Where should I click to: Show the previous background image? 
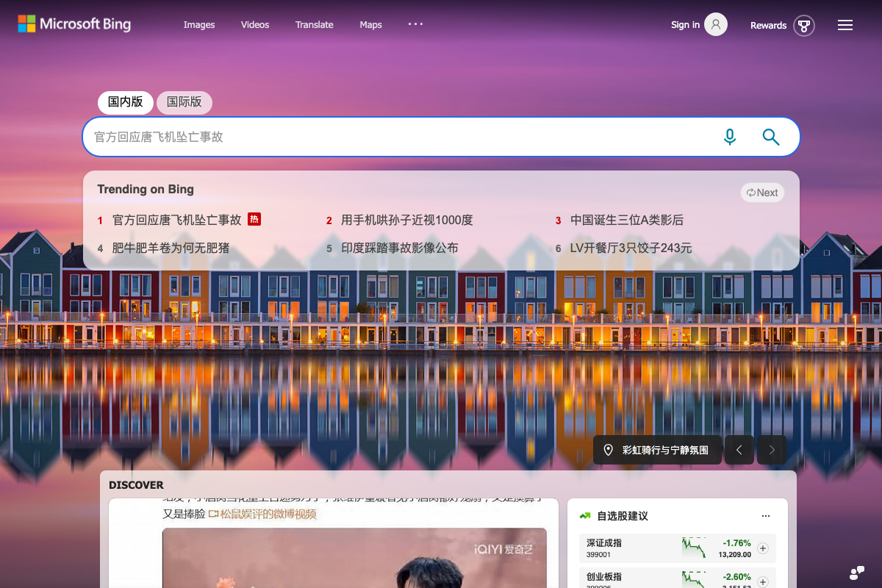click(739, 450)
